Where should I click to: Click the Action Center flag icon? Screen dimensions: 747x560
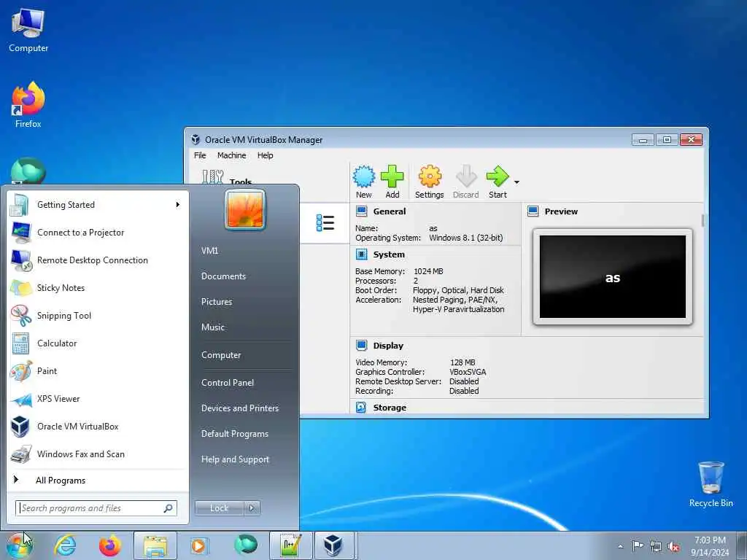(638, 546)
